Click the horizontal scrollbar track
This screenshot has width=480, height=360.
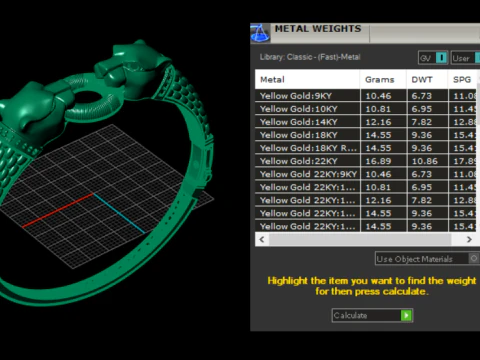360,239
